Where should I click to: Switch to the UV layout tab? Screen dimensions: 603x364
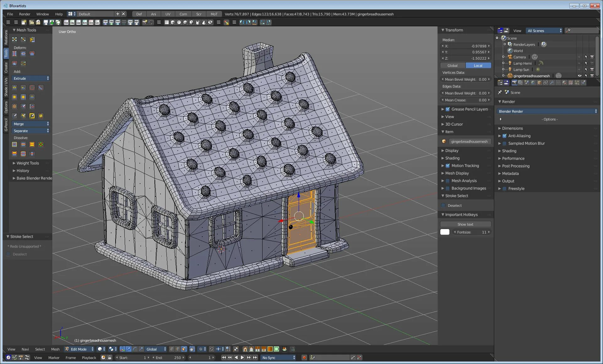(168, 14)
